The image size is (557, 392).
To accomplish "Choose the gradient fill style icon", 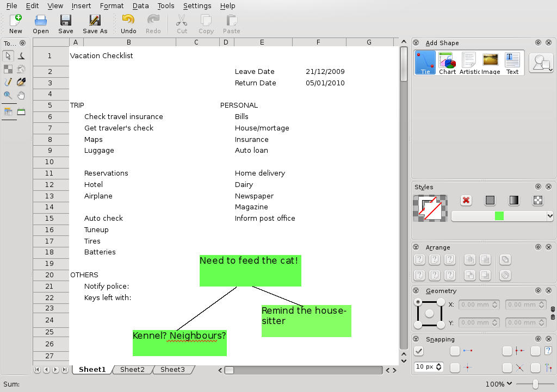I will pyautogui.click(x=513, y=201).
